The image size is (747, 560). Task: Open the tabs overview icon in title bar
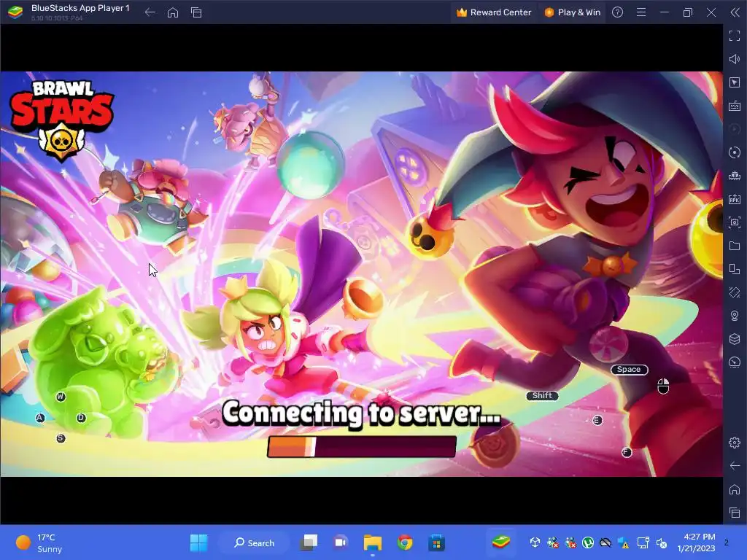coord(196,12)
